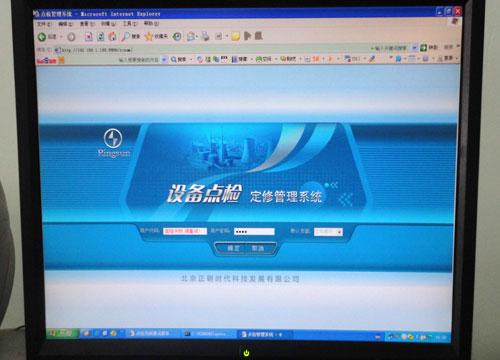Open the 收藏 (Favorites) menu
This screenshot has height=360, width=500.
coord(108,24)
